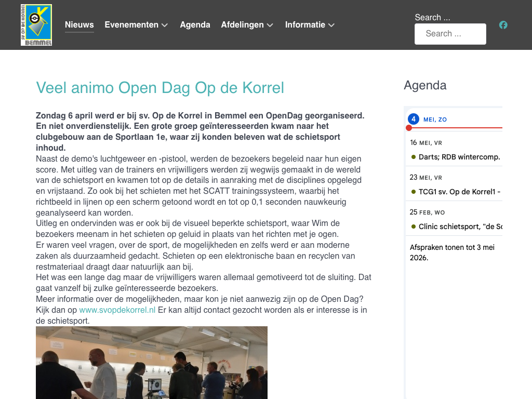Click the Open Dag shooting range photo
Viewport: 532px width, 399px height.
click(x=151, y=363)
